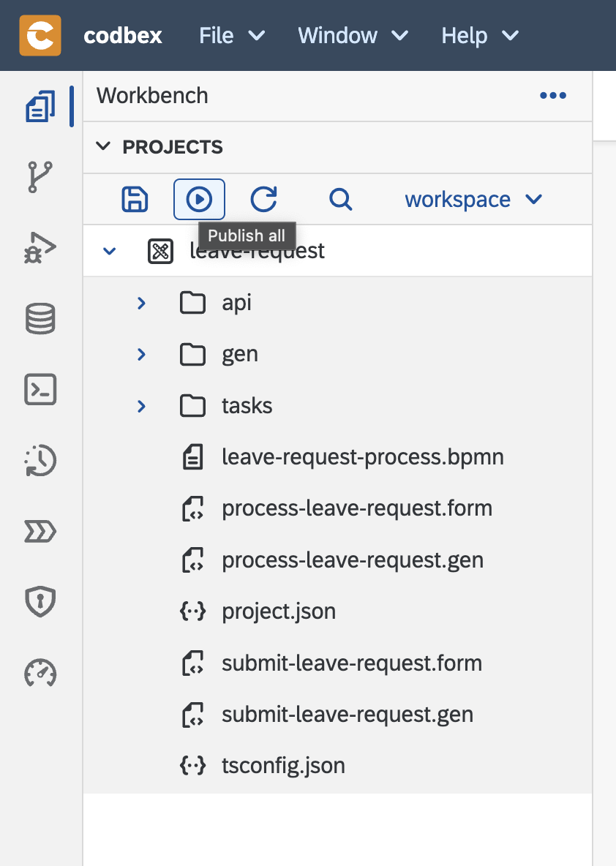Screen dimensions: 616x866
Task: Click the Save all toolbar icon
Action: point(135,200)
